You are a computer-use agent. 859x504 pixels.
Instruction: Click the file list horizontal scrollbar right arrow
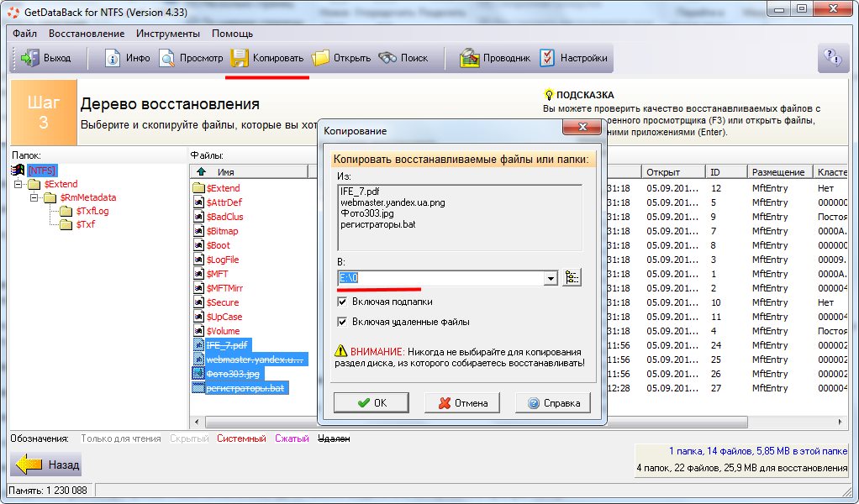click(x=840, y=422)
